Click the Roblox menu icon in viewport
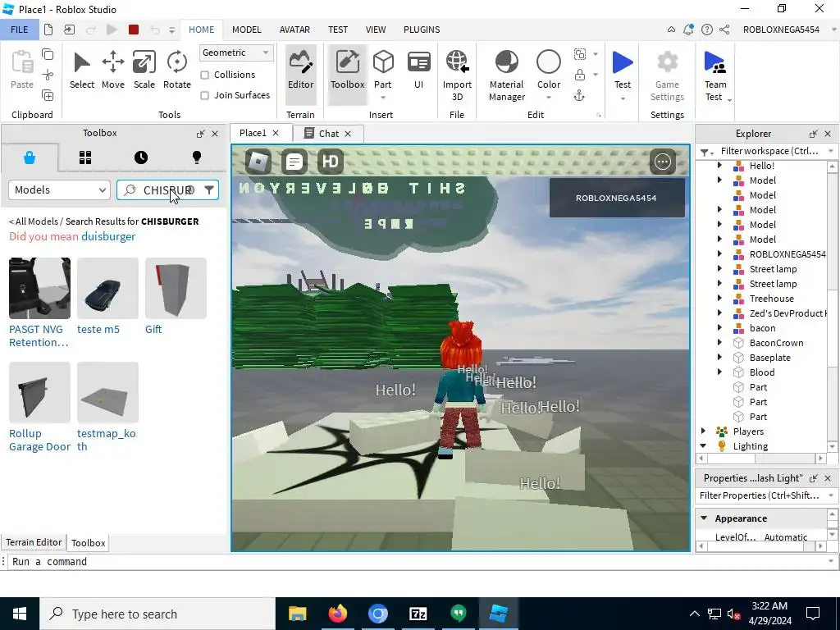Viewport: 840px width, 630px height. point(258,162)
